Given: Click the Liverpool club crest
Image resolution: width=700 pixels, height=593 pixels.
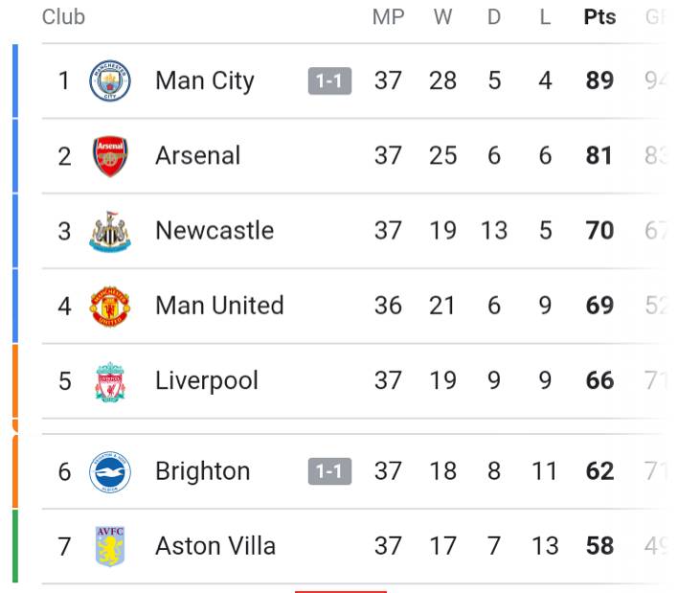Looking at the screenshot, I should coord(109,381).
